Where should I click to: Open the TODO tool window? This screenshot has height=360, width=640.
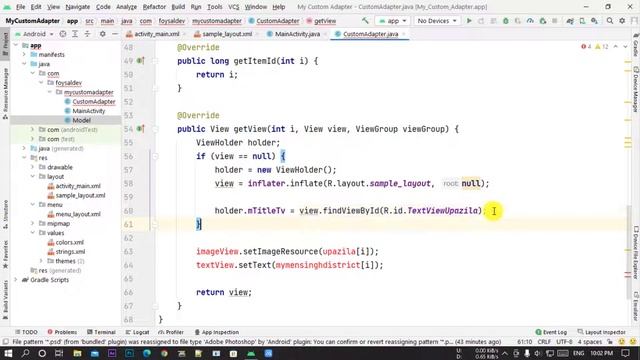26,332
